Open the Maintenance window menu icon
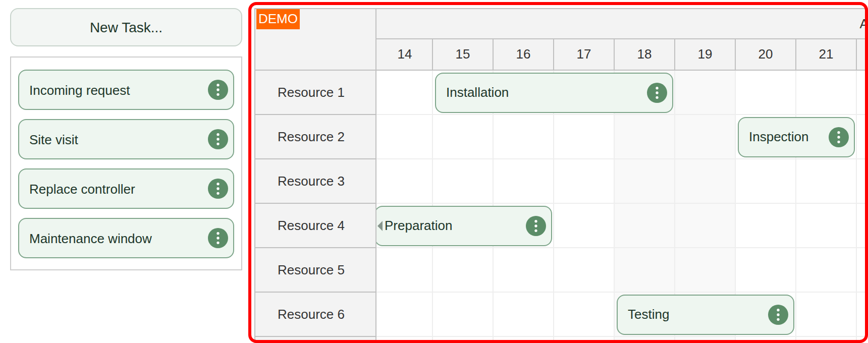The image size is (868, 343). pyautogui.click(x=218, y=238)
